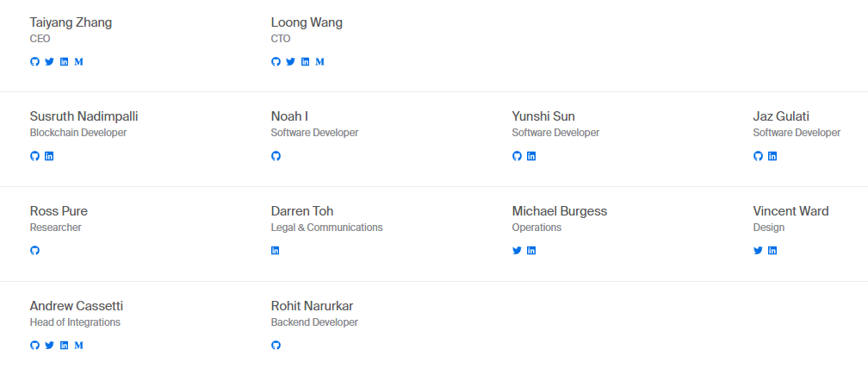
Task: Select the name Taiyang Zhang
Action: 71,22
